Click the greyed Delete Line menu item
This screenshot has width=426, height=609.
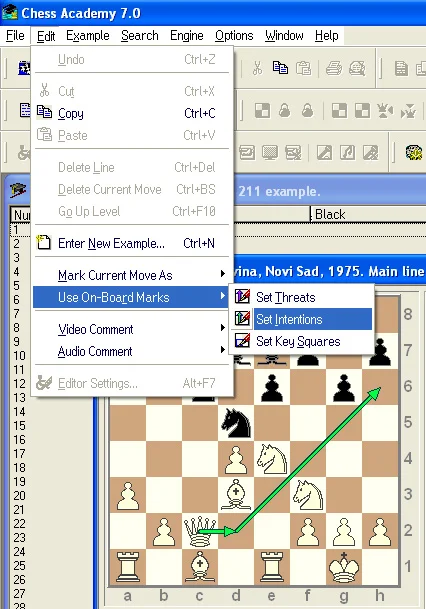[130, 167]
